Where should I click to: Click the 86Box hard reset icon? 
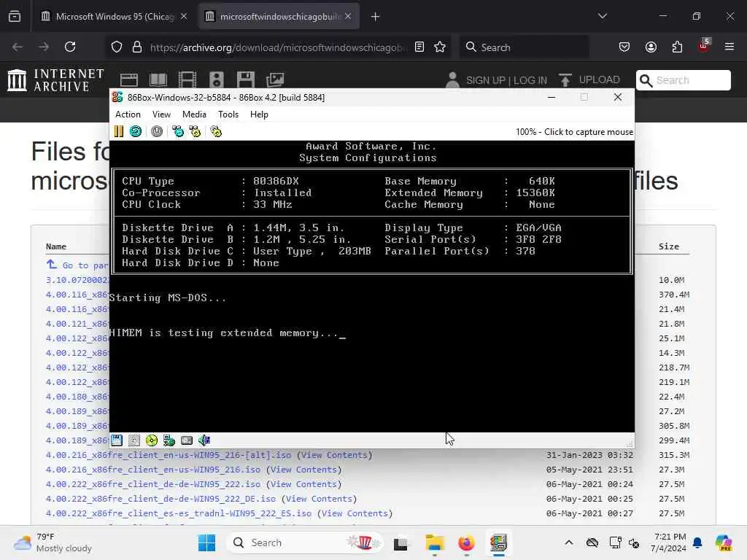tap(136, 131)
